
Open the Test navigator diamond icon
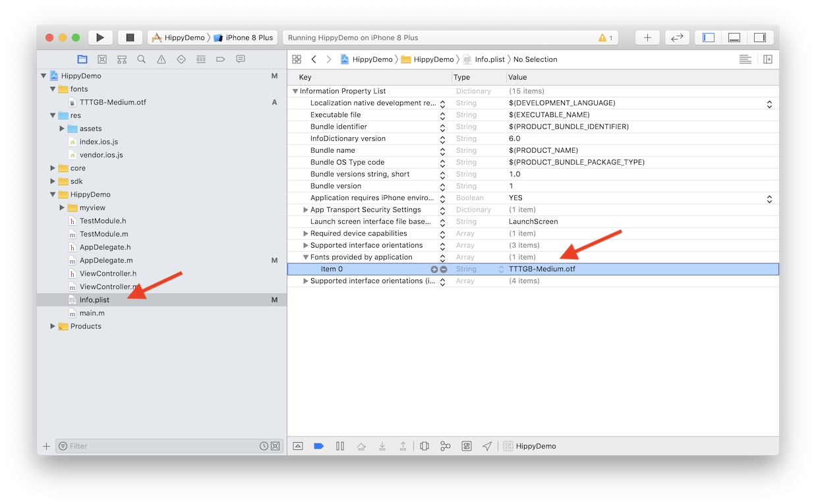181,59
